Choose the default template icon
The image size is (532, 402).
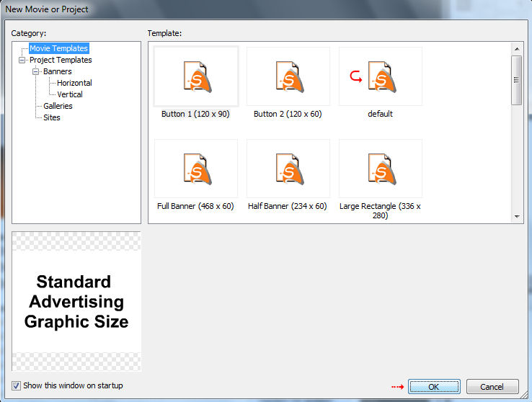pos(381,76)
